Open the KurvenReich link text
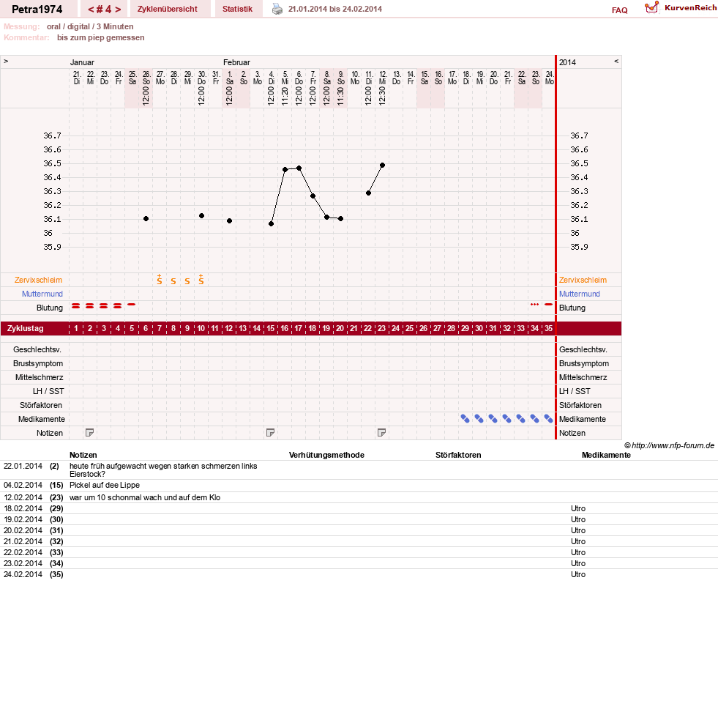This screenshot has height=728, width=718. [x=691, y=7]
